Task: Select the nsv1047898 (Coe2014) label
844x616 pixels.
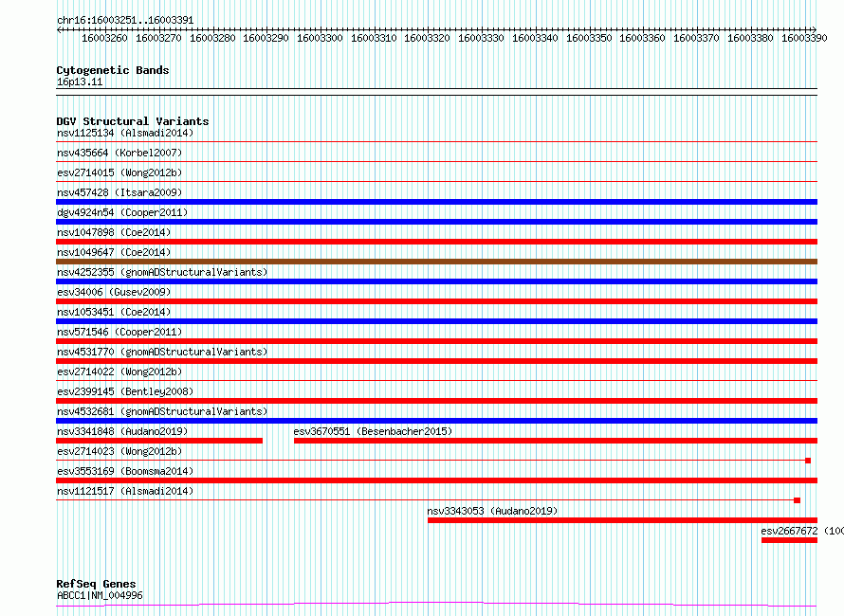Action: 114,232
